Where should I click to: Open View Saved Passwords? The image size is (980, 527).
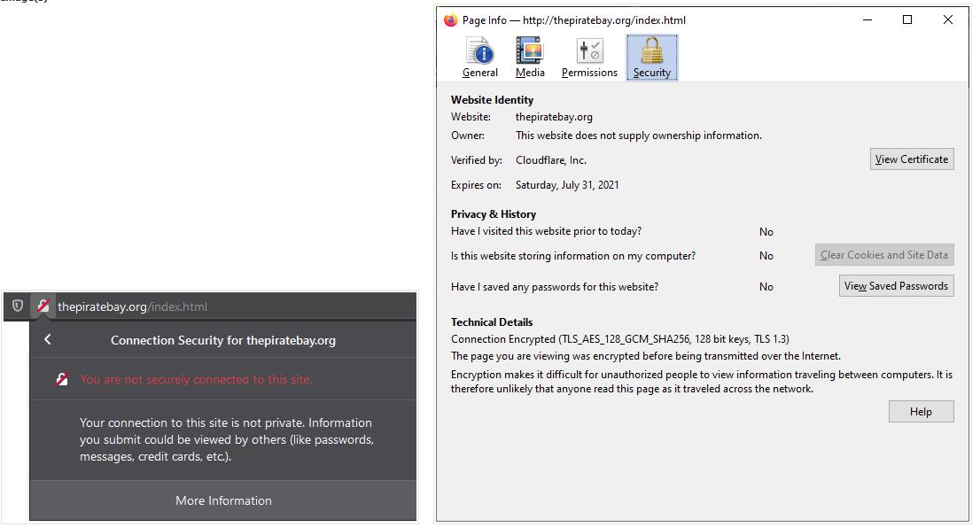896,286
